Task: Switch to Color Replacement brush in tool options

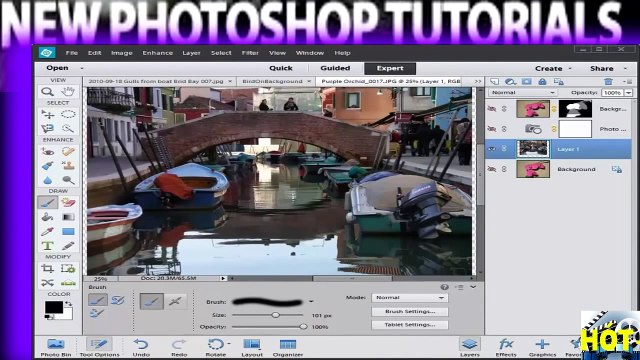Action: click(97, 313)
